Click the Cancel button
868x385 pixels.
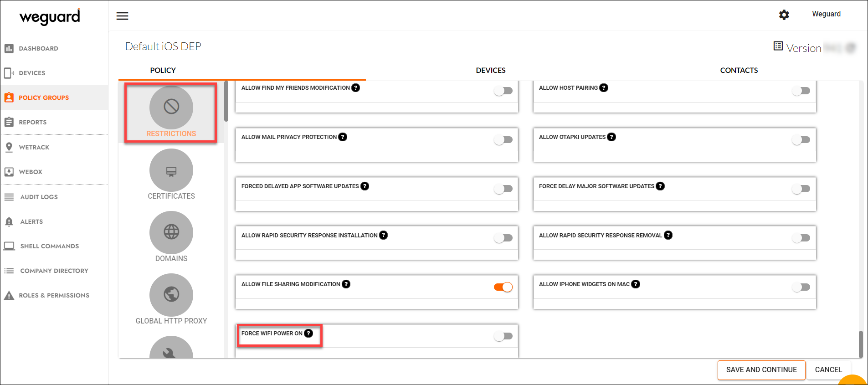[828, 370]
